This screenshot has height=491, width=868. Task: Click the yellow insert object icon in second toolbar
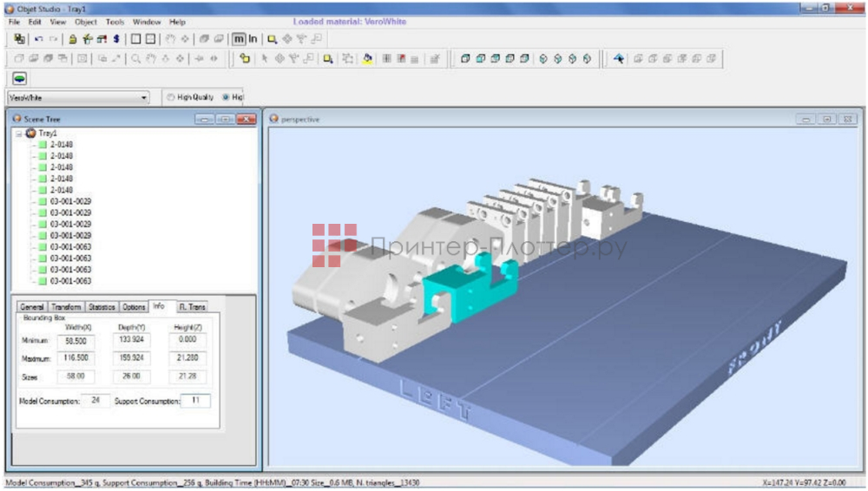tap(245, 59)
